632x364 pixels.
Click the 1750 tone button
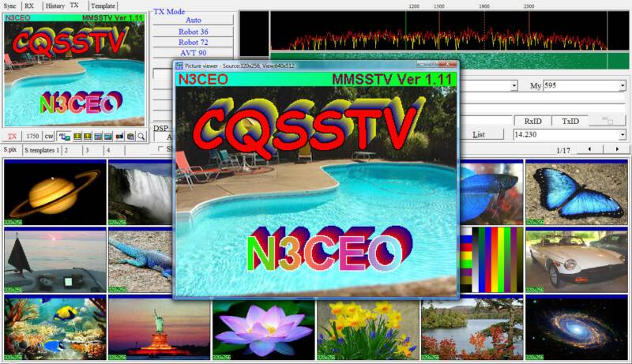click(x=32, y=137)
